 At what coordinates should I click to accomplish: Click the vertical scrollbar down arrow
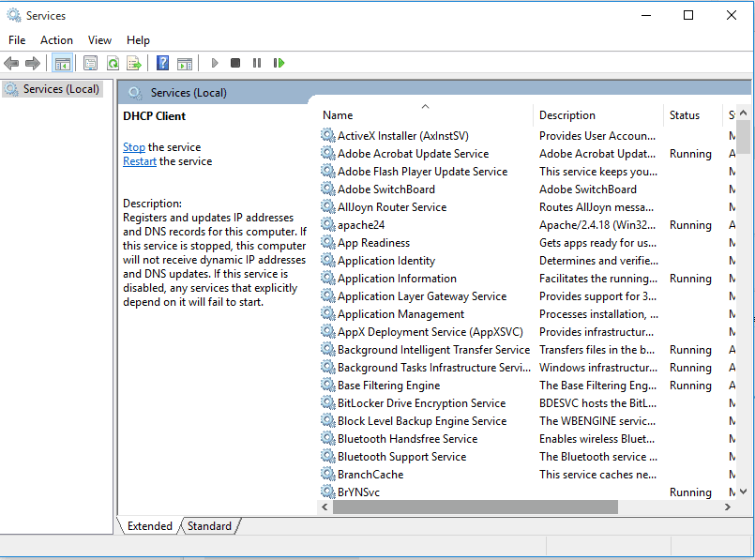[743, 492]
